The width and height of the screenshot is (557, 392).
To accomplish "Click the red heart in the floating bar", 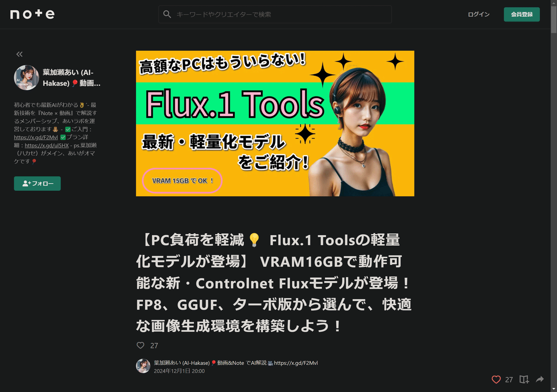I will point(496,379).
